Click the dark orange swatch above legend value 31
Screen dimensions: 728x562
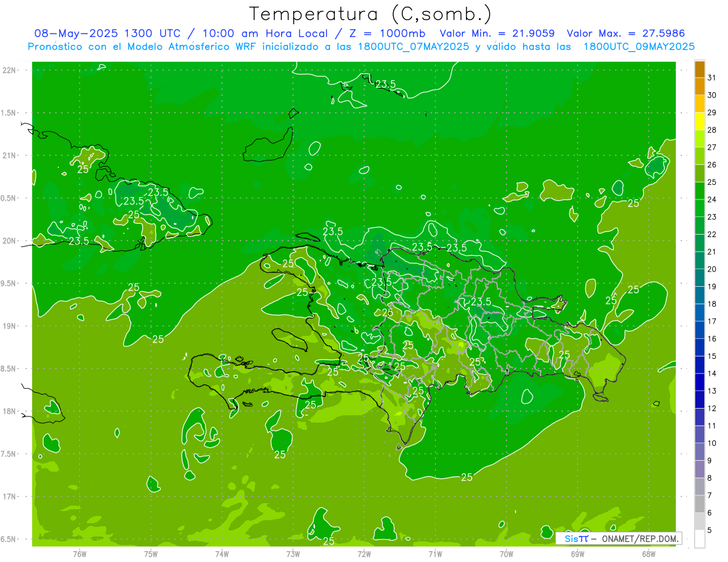[699, 69]
